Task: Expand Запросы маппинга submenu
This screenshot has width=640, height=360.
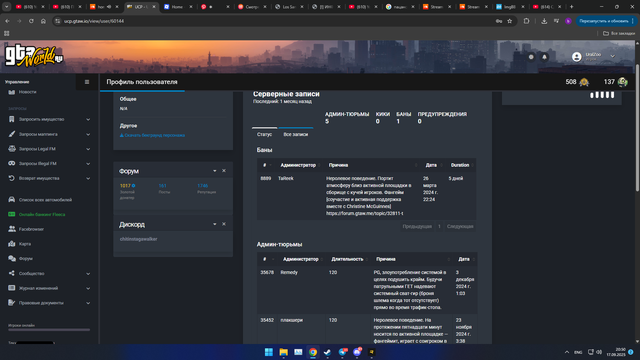Action: click(88, 134)
